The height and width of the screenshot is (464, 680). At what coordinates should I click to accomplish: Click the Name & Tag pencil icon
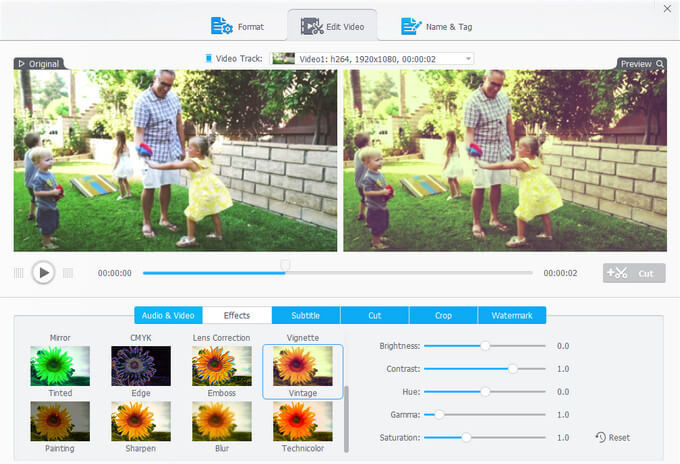pos(411,26)
